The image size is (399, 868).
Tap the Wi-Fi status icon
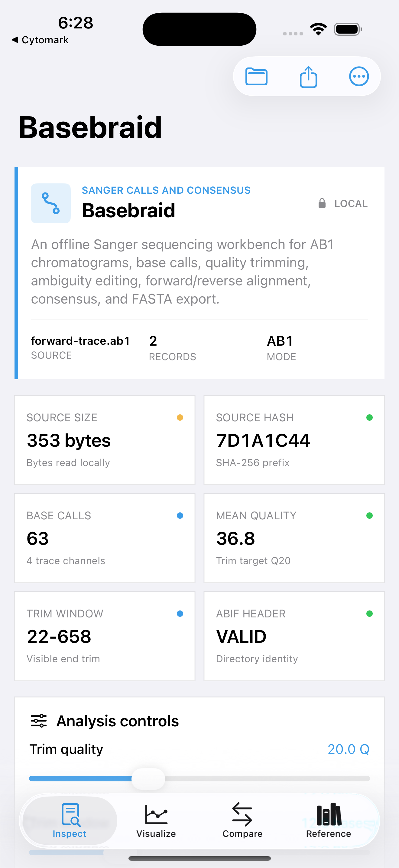click(319, 29)
